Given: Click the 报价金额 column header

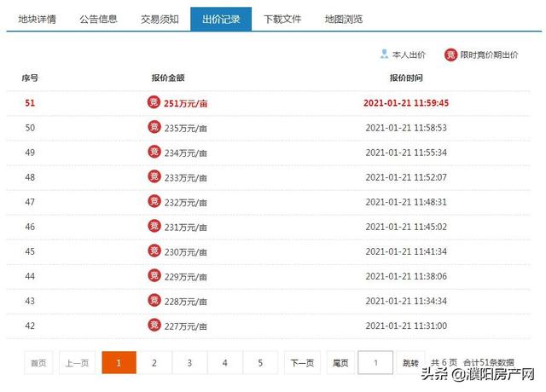Looking at the screenshot, I should click(x=168, y=78).
